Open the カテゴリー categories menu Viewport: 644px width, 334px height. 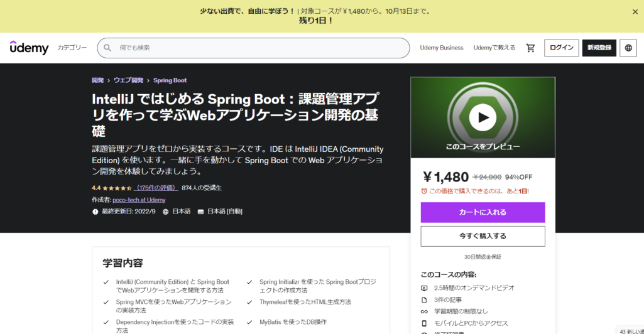(x=72, y=48)
